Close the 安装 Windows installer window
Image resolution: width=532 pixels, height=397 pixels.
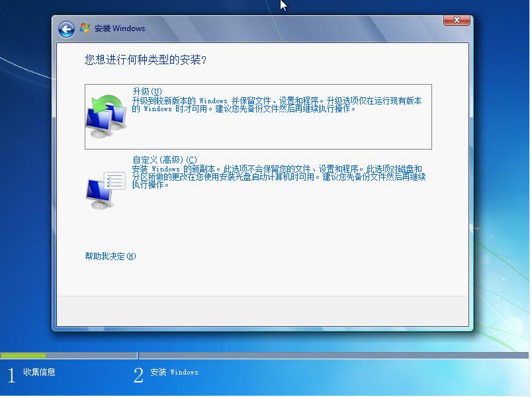[457, 20]
